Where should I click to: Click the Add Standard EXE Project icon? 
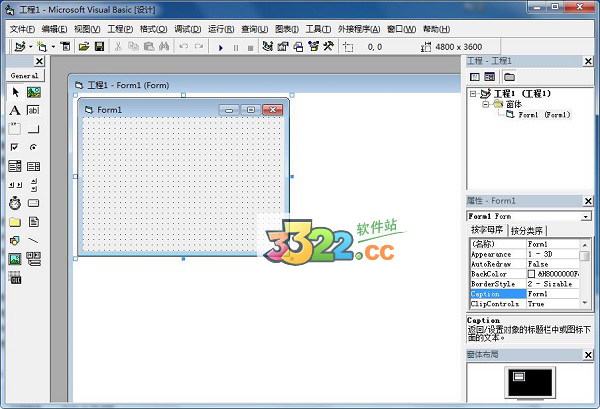tap(20, 47)
